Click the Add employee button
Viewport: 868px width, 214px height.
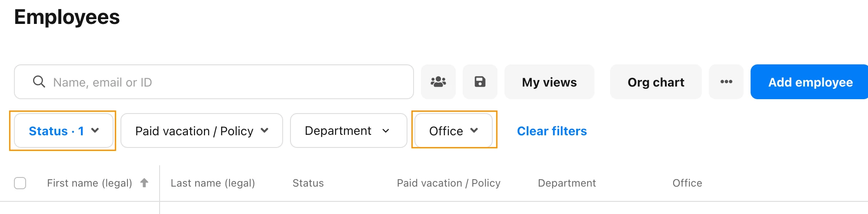(810, 82)
